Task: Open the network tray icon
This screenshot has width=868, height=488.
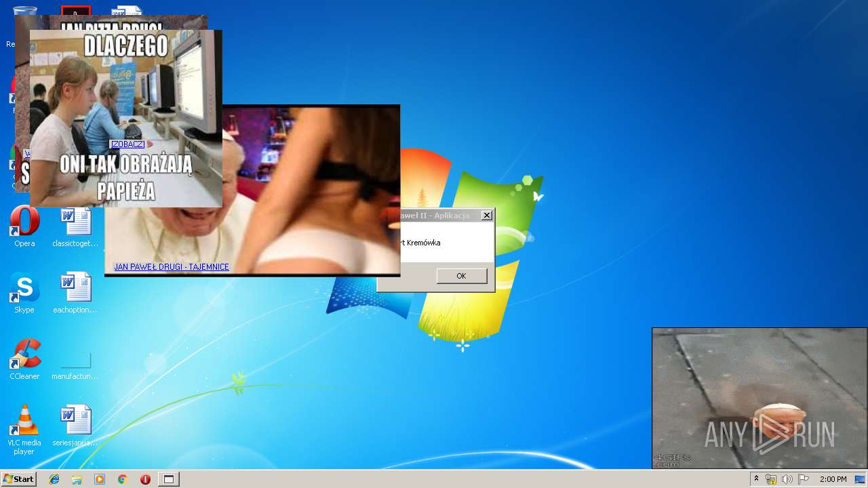Action: tap(771, 479)
